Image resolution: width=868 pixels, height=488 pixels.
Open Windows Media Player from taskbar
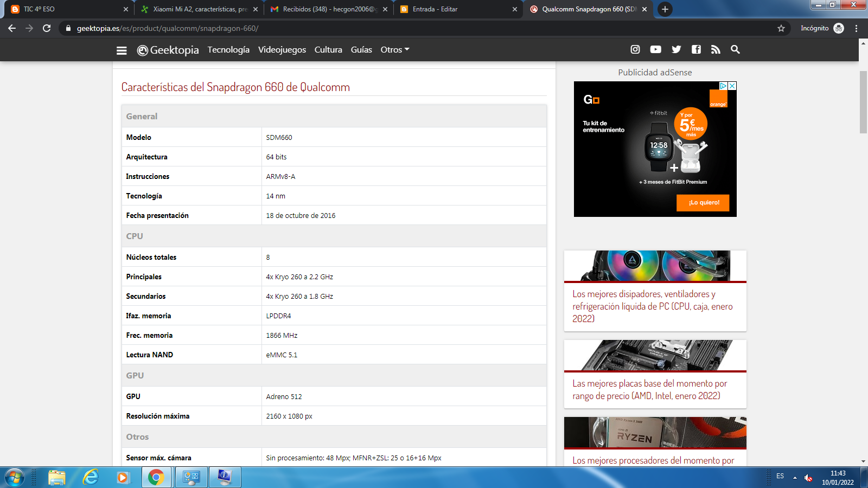click(123, 478)
